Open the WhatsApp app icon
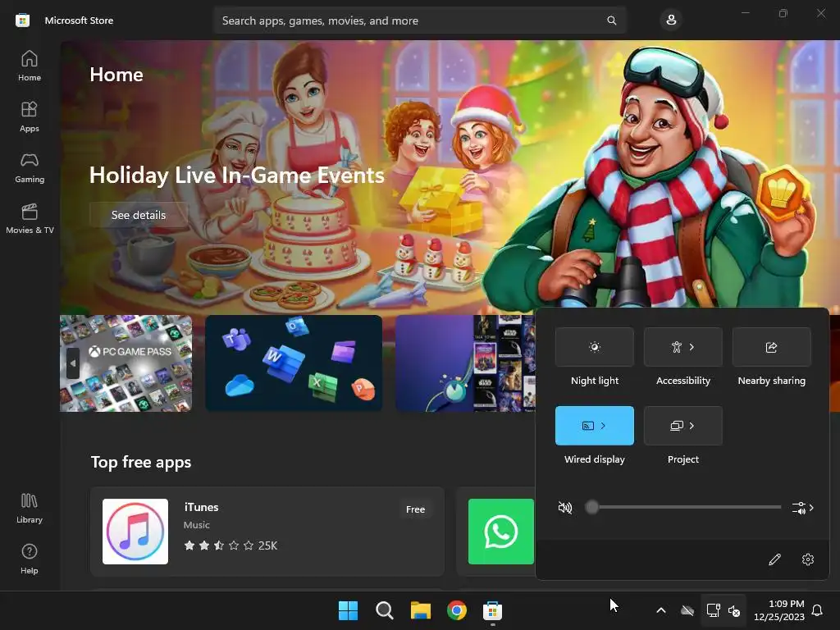Viewport: 840px width, 630px height. pyautogui.click(x=501, y=532)
